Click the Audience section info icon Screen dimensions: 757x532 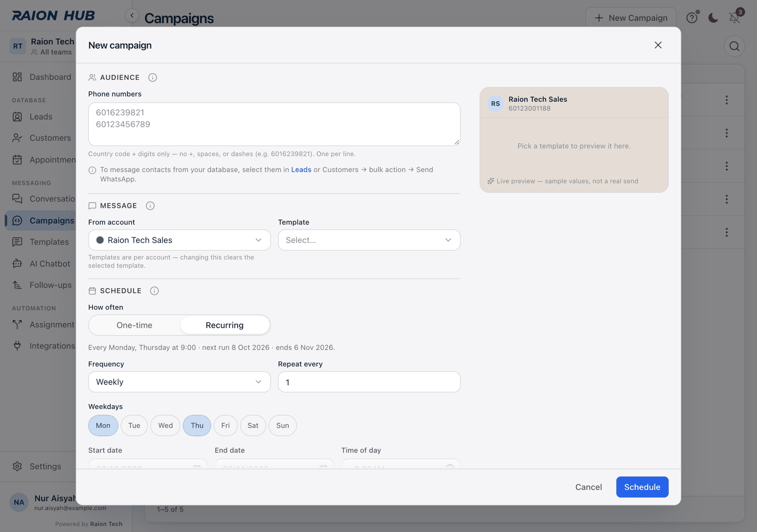click(152, 78)
